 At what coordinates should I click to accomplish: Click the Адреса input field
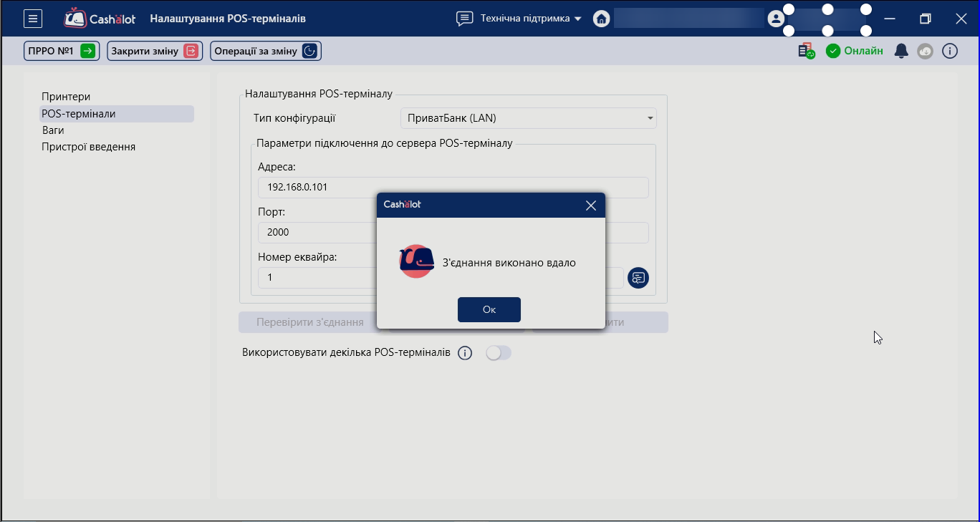(x=453, y=188)
